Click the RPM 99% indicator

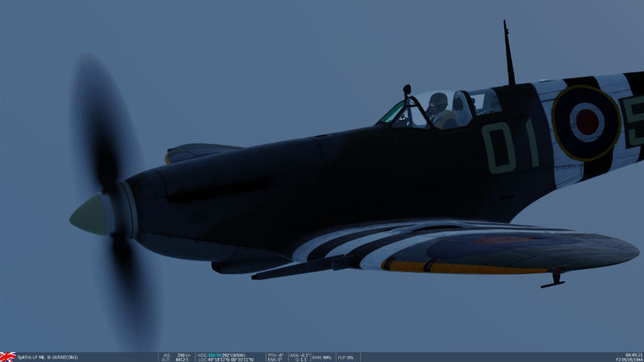[x=322, y=357]
